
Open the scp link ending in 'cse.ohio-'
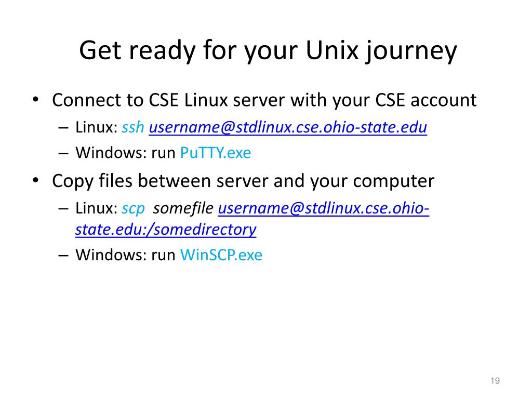click(323, 208)
